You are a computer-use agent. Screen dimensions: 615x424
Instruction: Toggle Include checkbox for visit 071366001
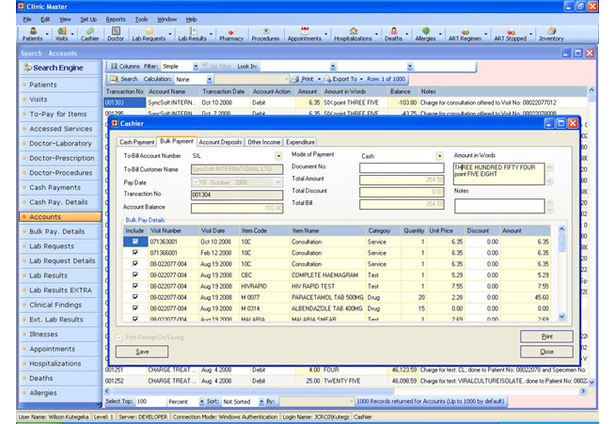coord(135,253)
